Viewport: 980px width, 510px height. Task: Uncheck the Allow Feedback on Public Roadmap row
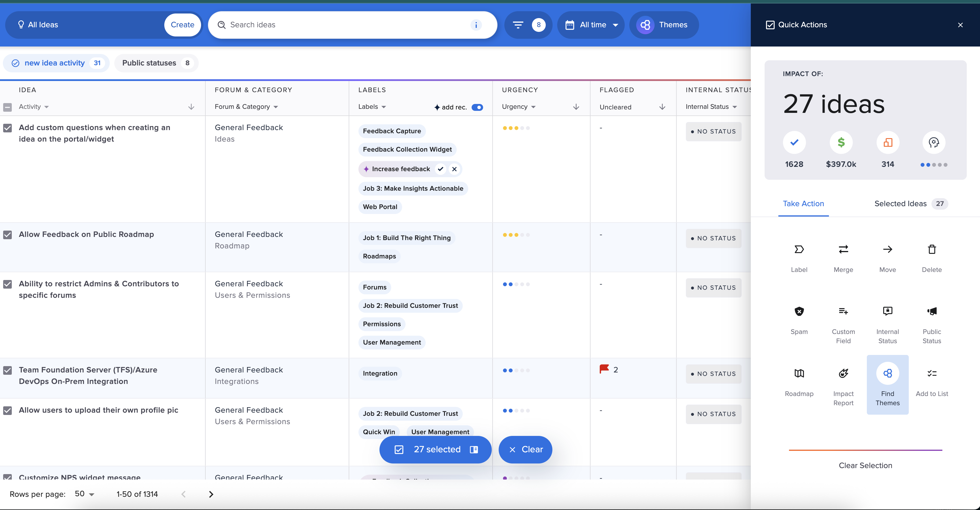click(7, 235)
